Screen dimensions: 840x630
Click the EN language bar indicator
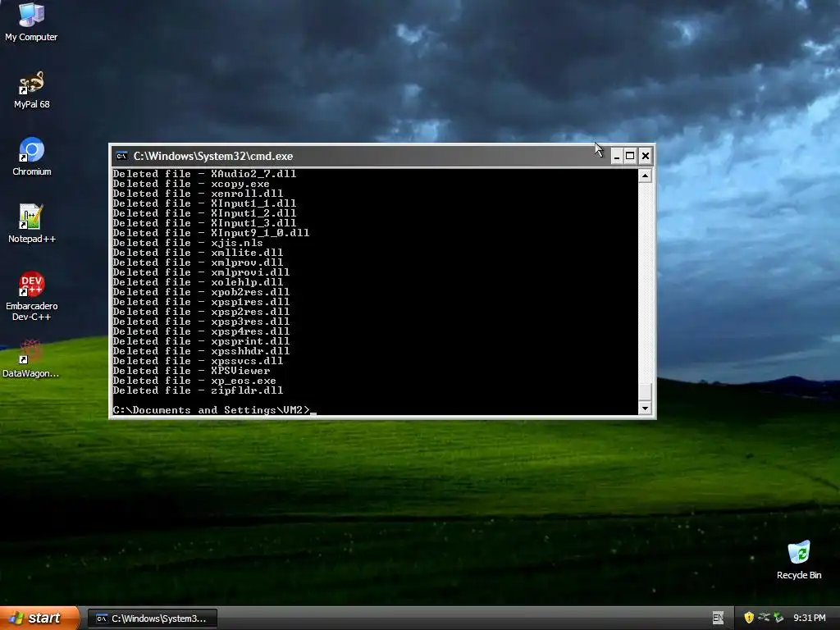[718, 618]
